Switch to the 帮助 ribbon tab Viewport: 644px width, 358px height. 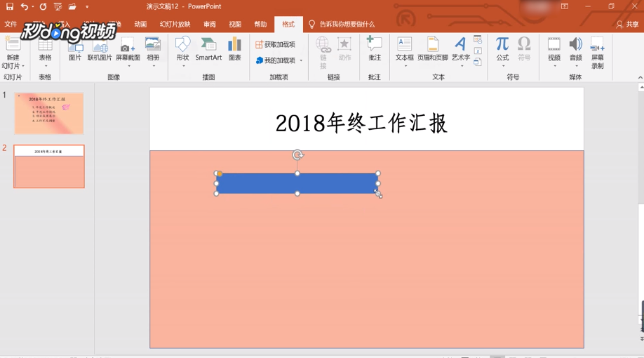(x=260, y=25)
